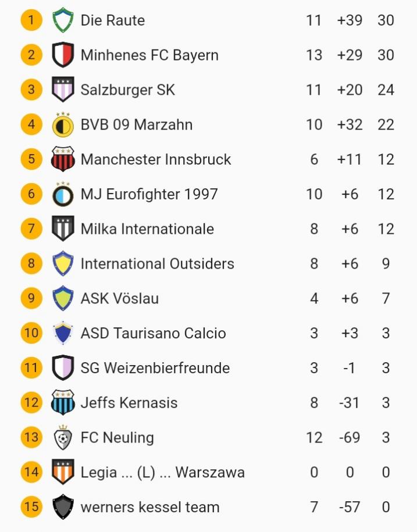Click the SG Weizenbierfreunde team name
Image resolution: width=417 pixels, height=532 pixels.
click(155, 368)
